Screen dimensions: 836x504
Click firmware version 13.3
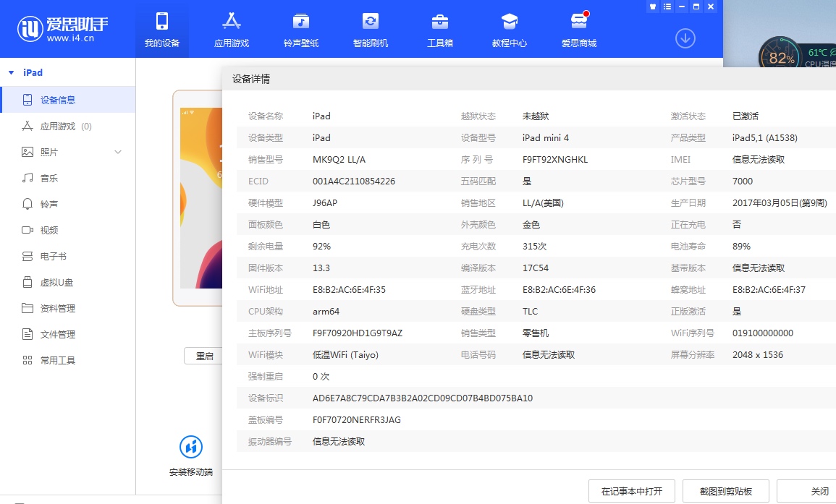tap(321, 268)
